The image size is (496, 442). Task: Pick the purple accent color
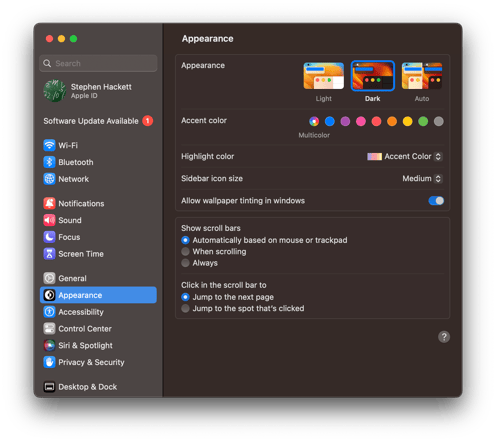345,121
